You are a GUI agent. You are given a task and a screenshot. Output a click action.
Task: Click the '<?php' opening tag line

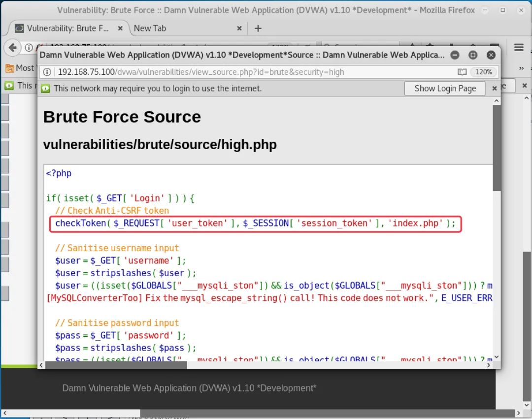(59, 173)
